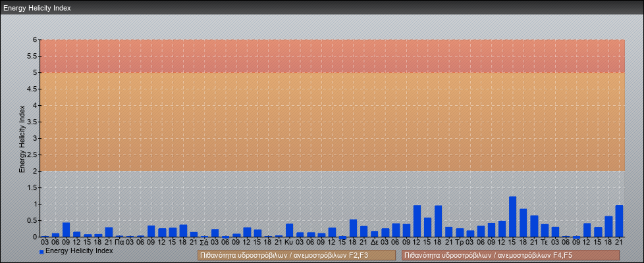Select the Energy Helicity Index legend text
The width and height of the screenshot is (644, 263).
coord(79,251)
